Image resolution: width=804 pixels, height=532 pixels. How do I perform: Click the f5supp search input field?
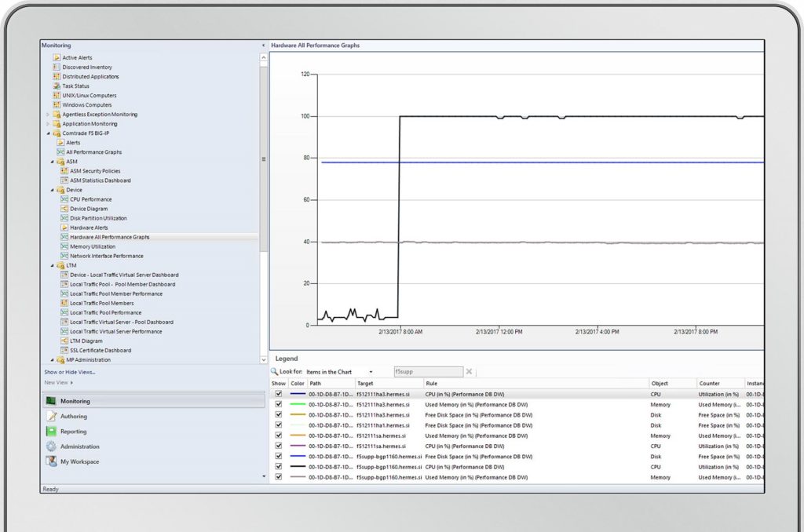click(428, 372)
